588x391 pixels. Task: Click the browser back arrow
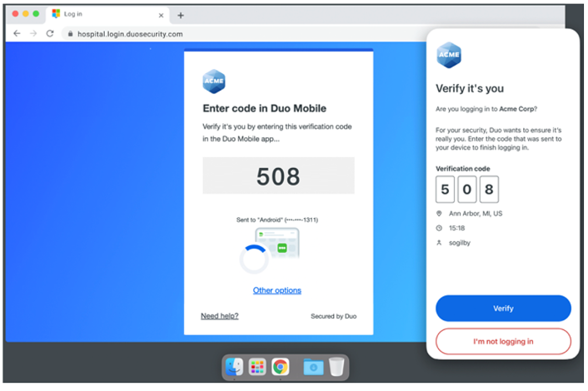click(17, 34)
